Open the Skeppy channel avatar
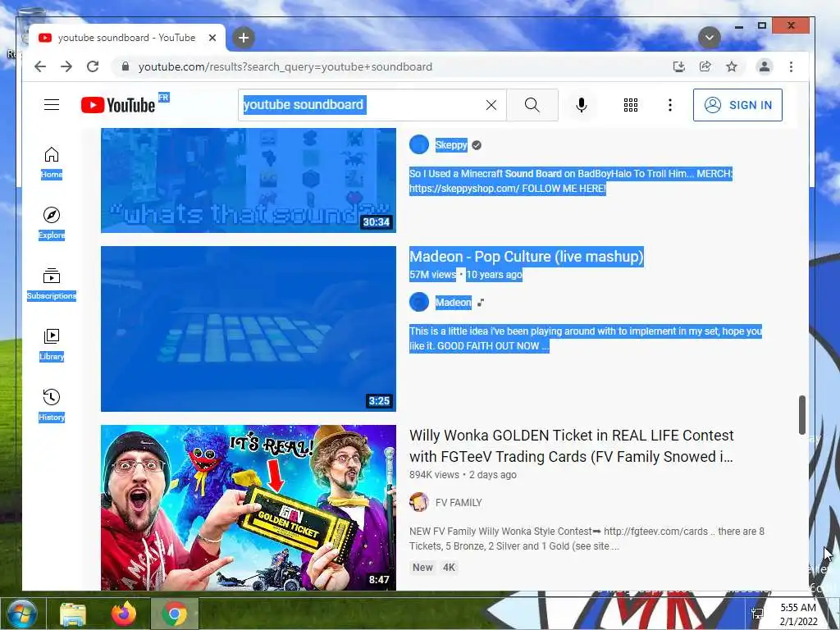The image size is (840, 630). click(419, 144)
